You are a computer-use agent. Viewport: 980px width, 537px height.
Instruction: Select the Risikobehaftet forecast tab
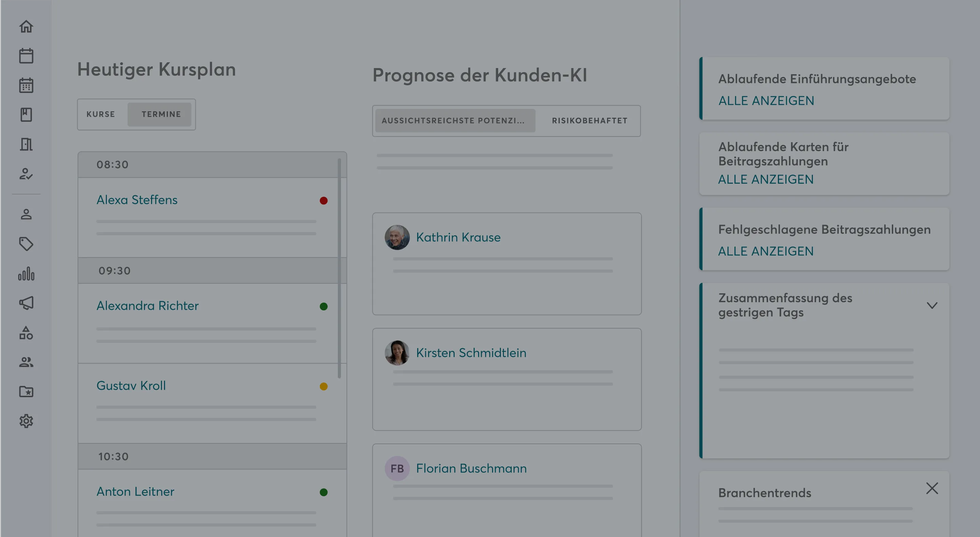[x=589, y=121]
